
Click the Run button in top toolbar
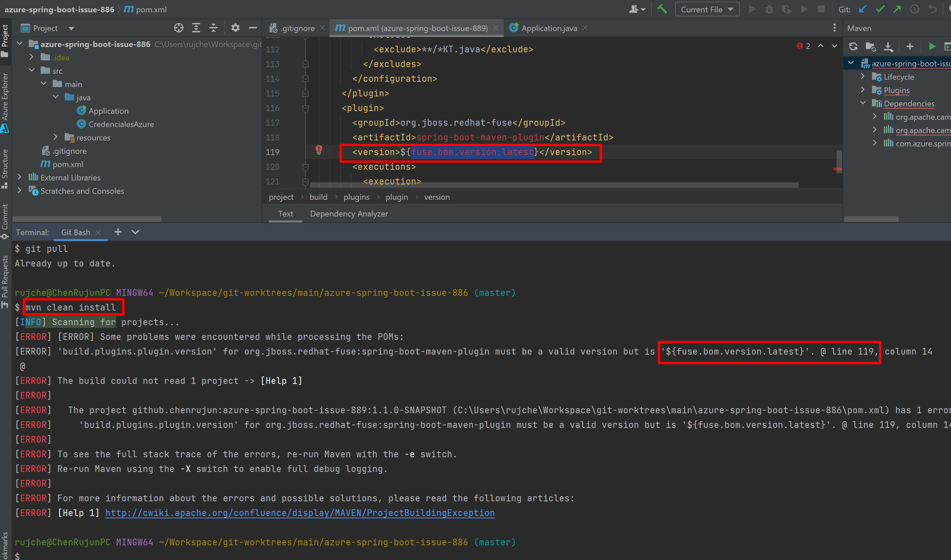coord(752,9)
